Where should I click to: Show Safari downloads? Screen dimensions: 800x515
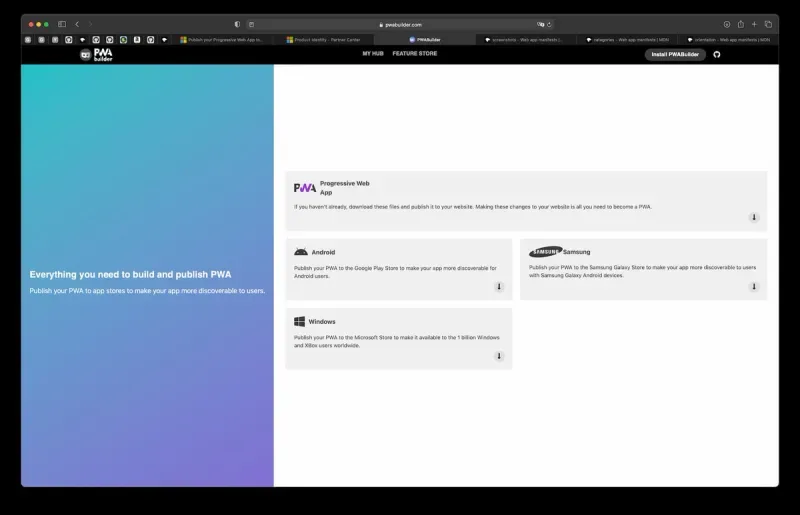click(x=727, y=24)
